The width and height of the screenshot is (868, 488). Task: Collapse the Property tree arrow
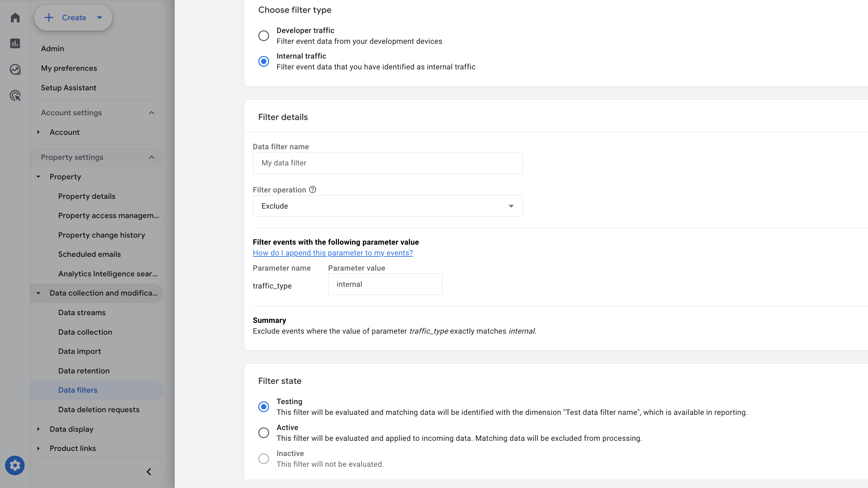coord(38,177)
